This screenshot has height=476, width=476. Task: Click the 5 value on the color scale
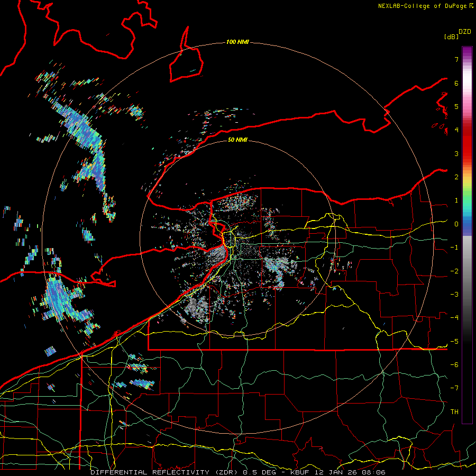coord(456,106)
